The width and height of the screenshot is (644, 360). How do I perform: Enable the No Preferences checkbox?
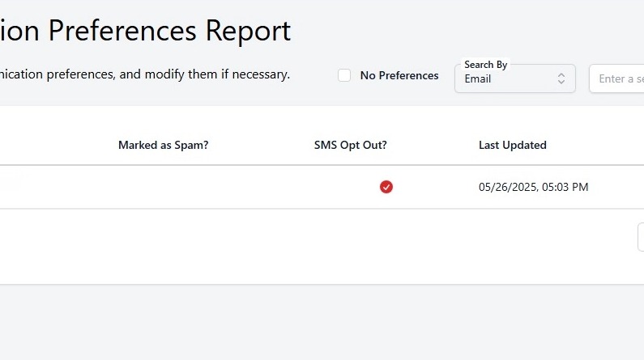coord(344,75)
